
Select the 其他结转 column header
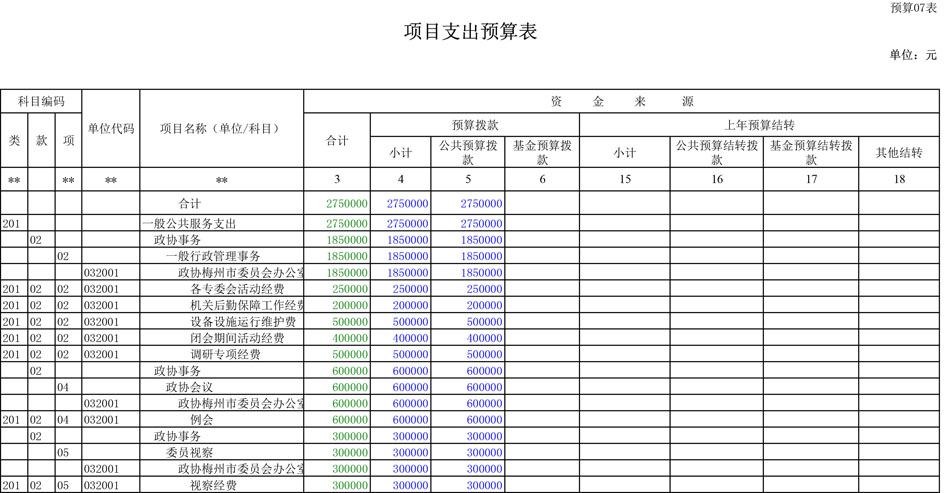[899, 153]
